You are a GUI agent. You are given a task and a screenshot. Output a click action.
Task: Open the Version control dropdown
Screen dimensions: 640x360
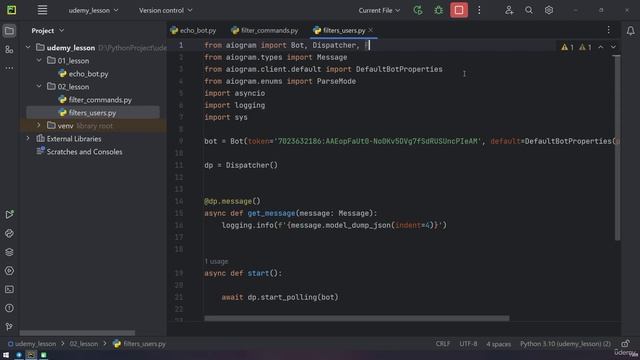click(165, 10)
